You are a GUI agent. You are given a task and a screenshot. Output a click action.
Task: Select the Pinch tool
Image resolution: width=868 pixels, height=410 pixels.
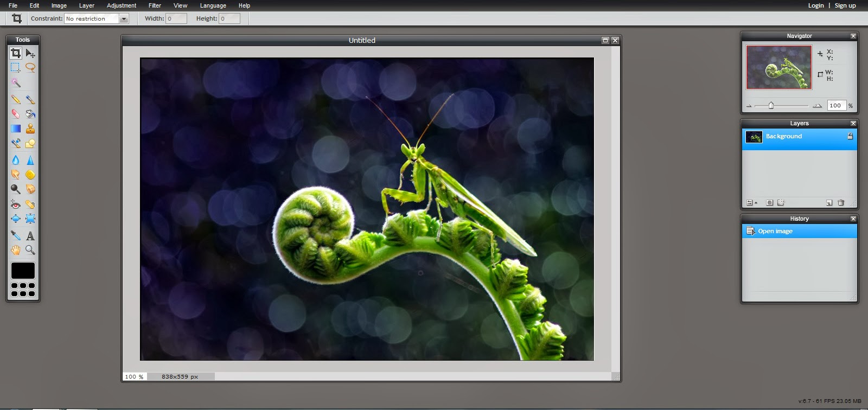pos(30,219)
